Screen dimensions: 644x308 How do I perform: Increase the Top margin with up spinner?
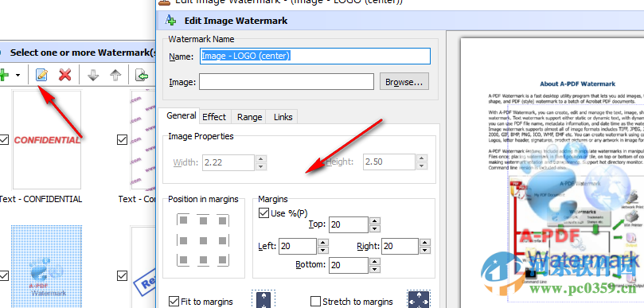click(x=375, y=221)
